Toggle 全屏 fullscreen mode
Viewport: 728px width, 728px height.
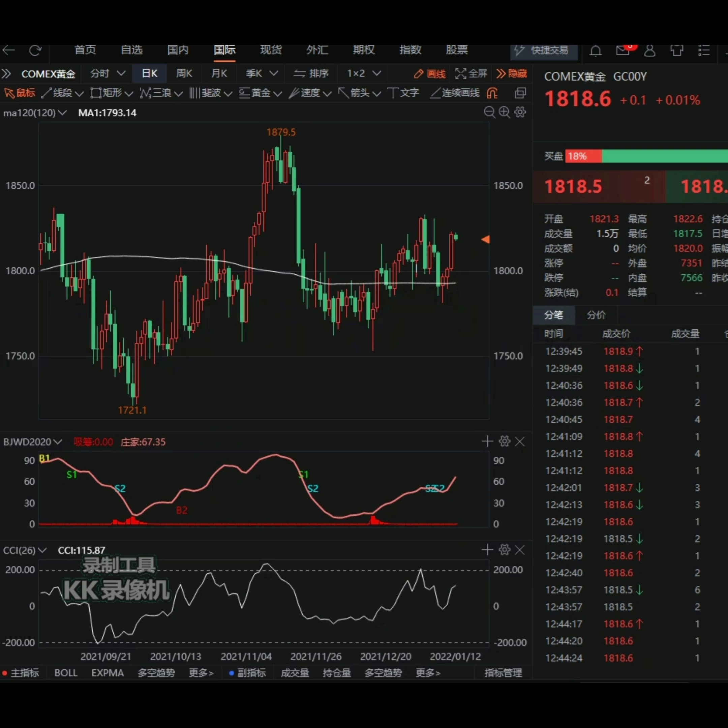pos(471,73)
